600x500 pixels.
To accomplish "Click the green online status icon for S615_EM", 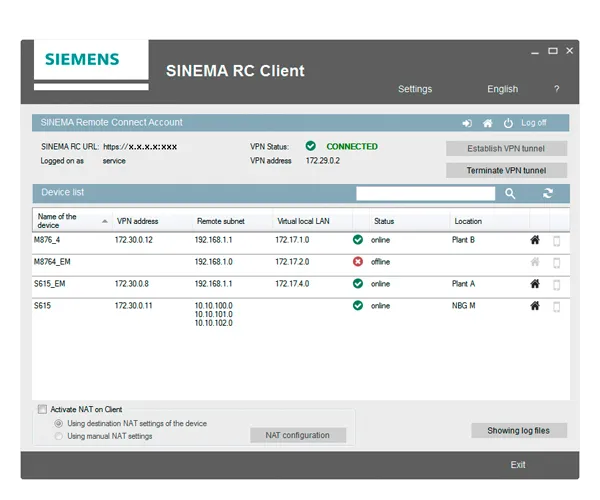I will click(x=358, y=283).
